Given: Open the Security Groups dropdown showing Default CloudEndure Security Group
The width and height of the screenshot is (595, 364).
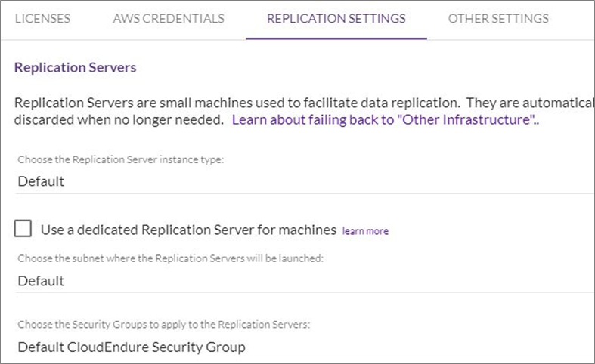Looking at the screenshot, I should point(305,347).
